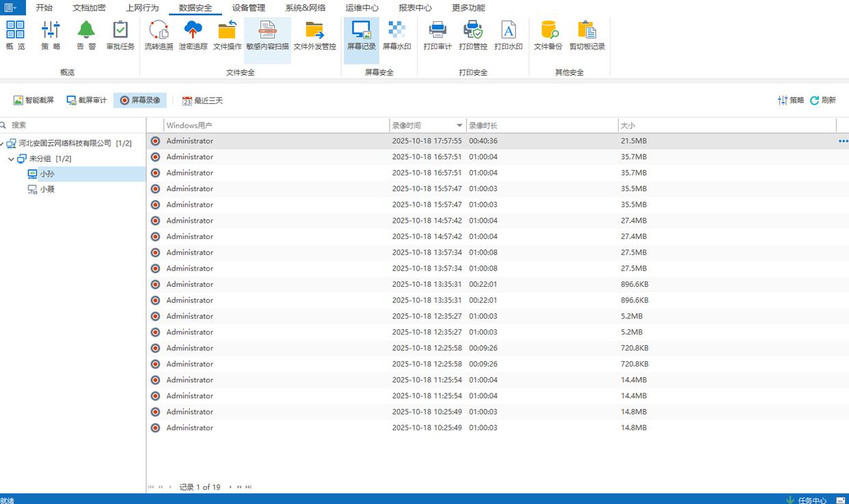Collapse the 未分组 group node
Screen dimensions: 849x504
click(x=12, y=159)
